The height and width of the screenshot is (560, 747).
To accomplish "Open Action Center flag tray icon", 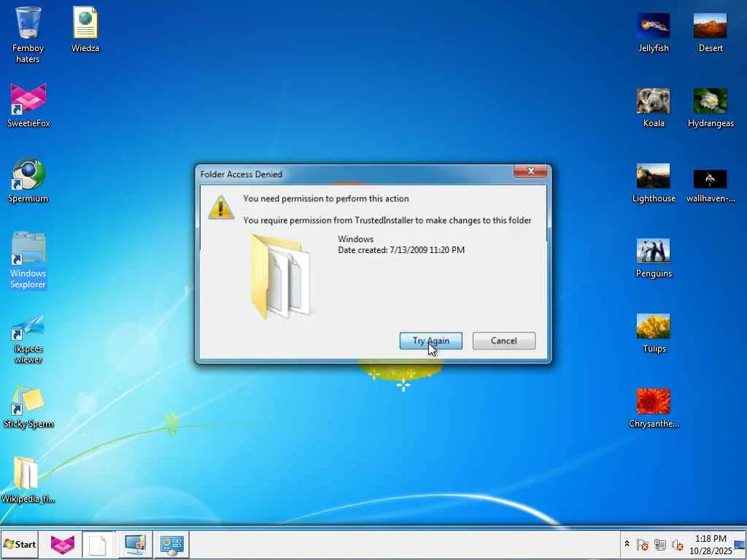I will [x=642, y=544].
